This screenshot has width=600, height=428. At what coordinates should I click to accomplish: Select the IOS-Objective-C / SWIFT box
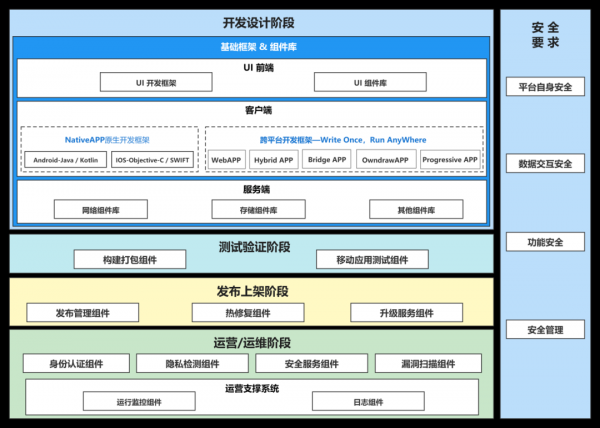153,159
